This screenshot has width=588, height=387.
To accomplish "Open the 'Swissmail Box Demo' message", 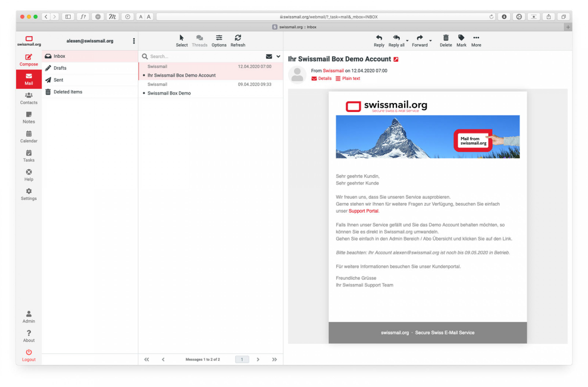I will pyautogui.click(x=211, y=89).
